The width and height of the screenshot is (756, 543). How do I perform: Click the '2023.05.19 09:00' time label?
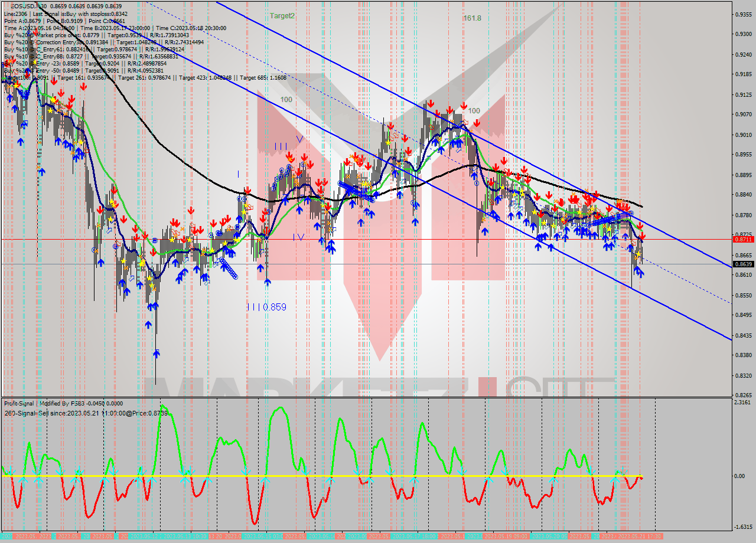pos(507,537)
